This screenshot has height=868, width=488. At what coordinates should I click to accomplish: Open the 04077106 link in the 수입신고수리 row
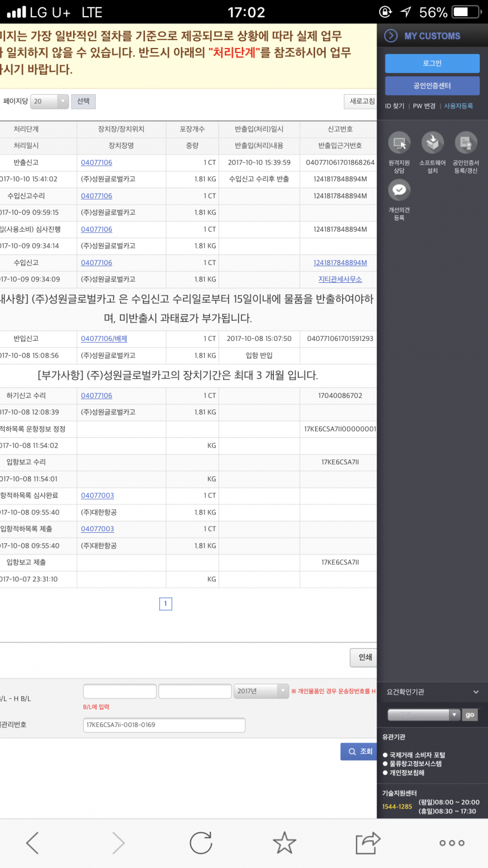pos(96,196)
